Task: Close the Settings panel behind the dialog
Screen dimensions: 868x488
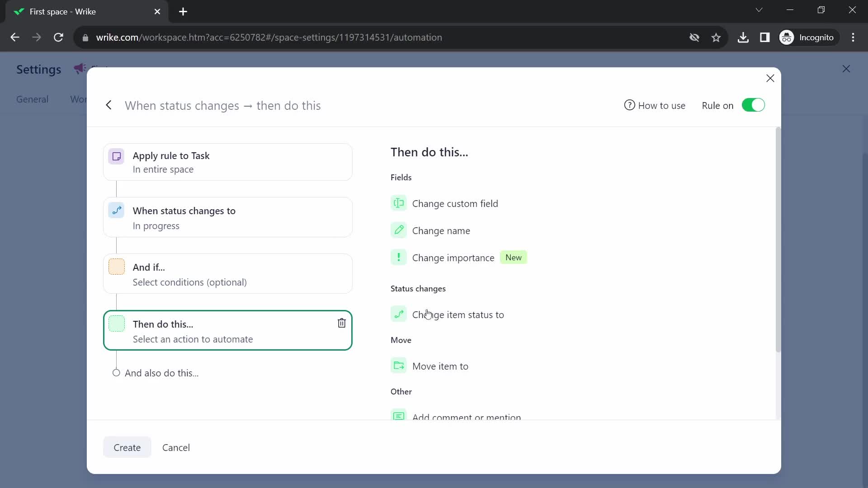Action: coord(846,69)
